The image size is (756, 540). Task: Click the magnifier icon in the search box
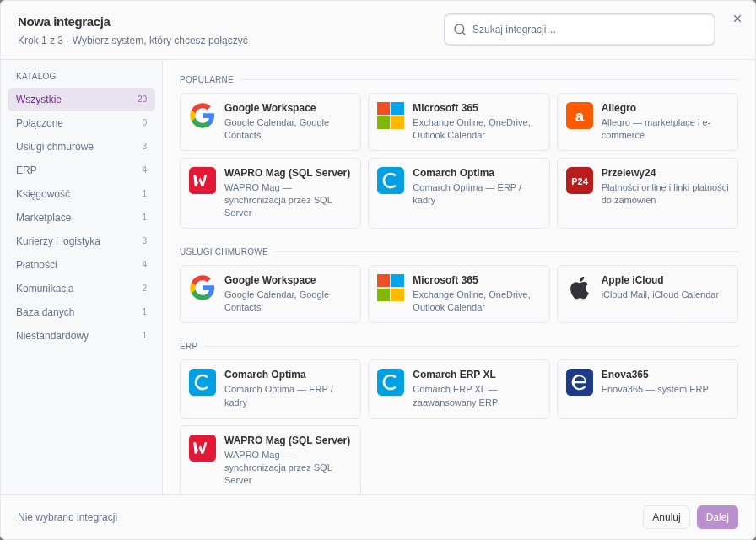click(460, 30)
